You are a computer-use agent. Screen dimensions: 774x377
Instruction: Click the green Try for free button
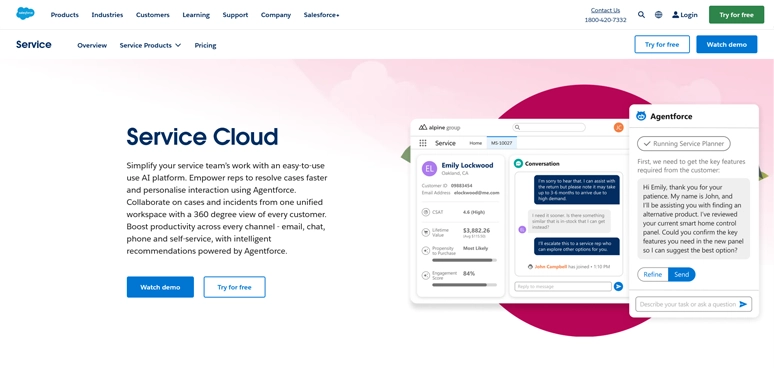[736, 15]
